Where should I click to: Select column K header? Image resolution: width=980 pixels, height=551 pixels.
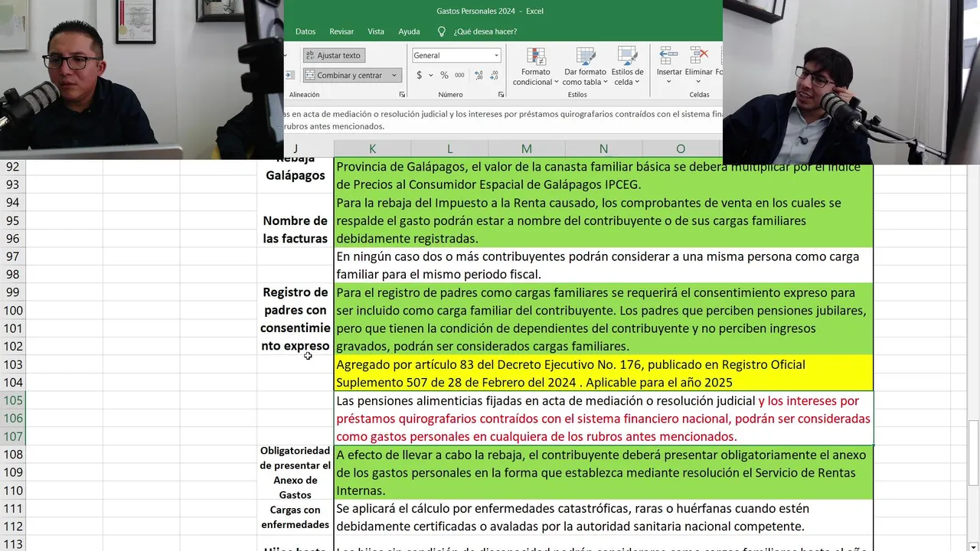[x=372, y=148]
